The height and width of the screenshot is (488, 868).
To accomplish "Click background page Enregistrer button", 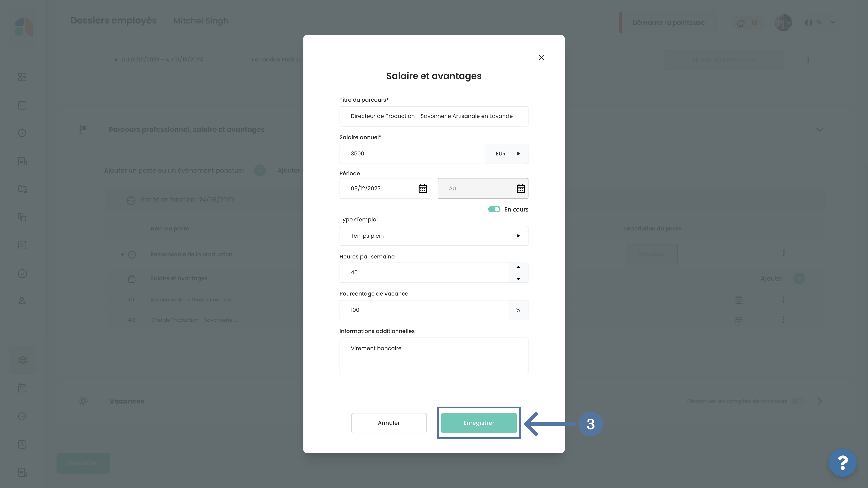I will [83, 463].
